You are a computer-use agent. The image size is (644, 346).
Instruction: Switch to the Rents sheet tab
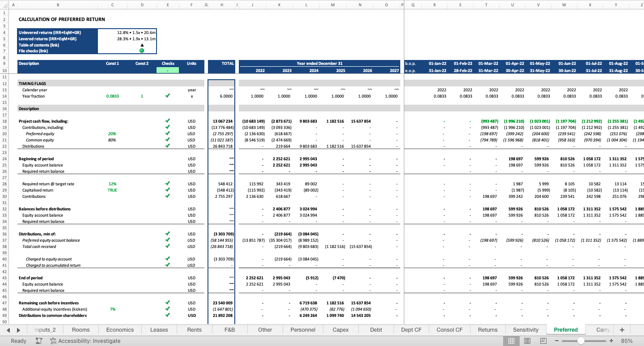pos(194,330)
